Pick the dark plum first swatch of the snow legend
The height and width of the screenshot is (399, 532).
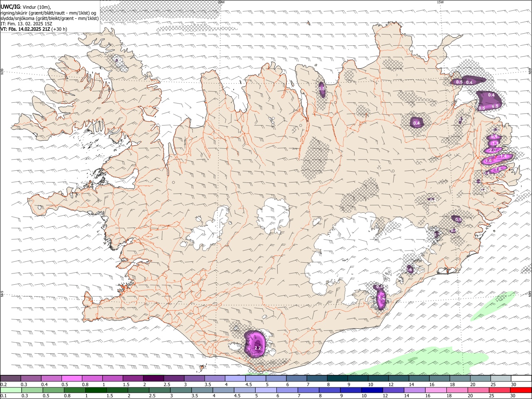10,378
